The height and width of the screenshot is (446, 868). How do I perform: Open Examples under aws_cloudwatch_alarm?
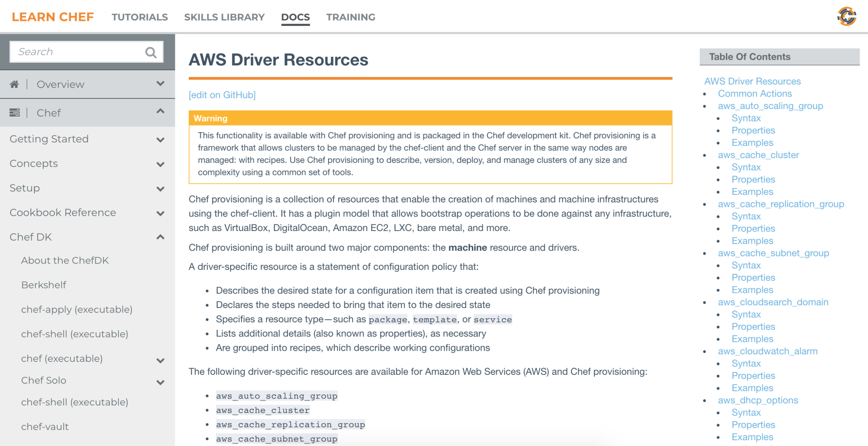[x=752, y=388]
